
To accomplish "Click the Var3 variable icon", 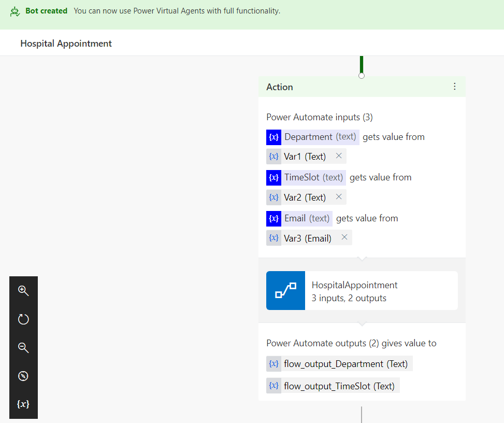I will pos(274,238).
